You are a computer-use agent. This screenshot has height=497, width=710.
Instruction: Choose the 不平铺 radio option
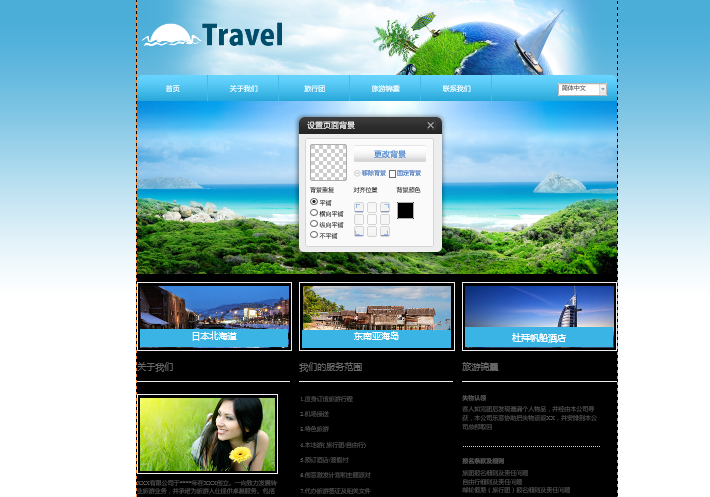coord(314,235)
